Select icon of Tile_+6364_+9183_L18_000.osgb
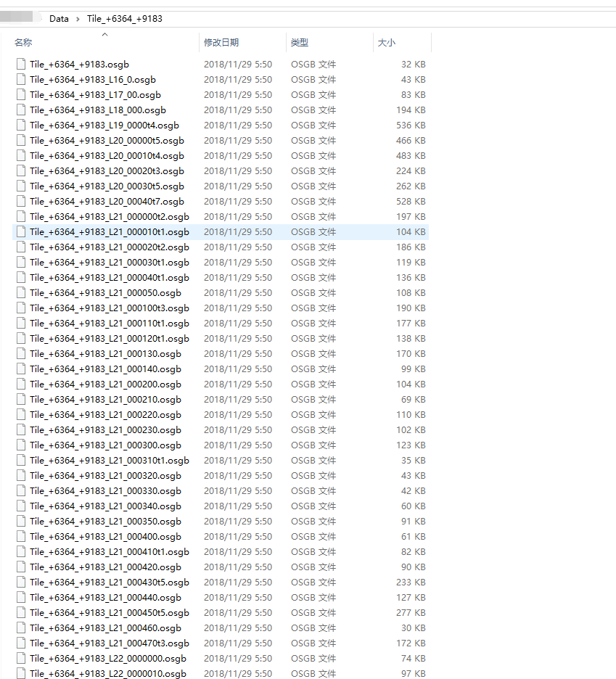Viewport: 616px width, 679px height. [x=21, y=110]
